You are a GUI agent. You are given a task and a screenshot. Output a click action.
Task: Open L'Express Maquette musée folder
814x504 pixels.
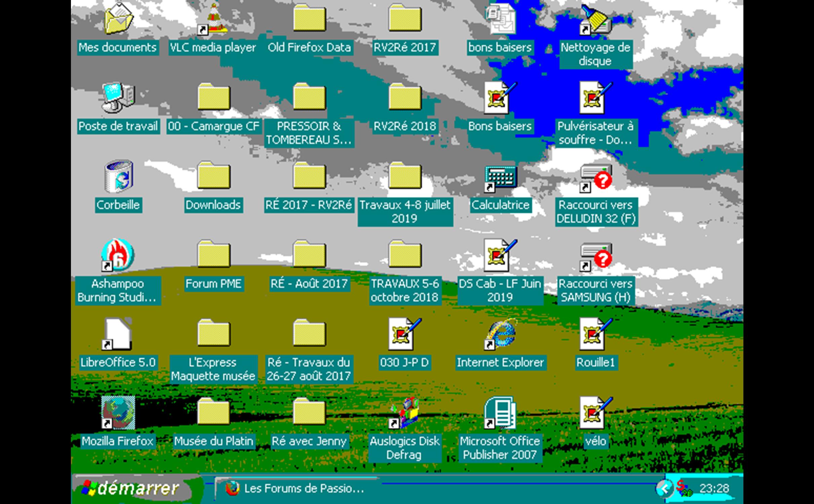click(x=214, y=333)
